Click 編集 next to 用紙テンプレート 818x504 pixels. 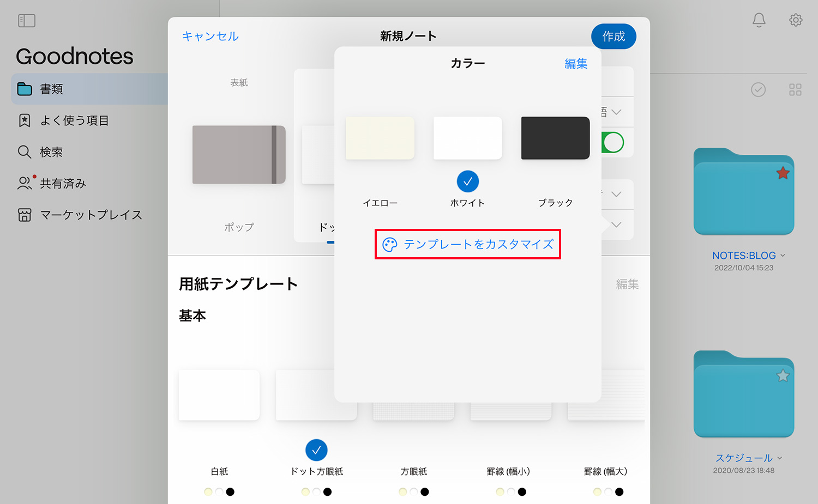click(627, 284)
